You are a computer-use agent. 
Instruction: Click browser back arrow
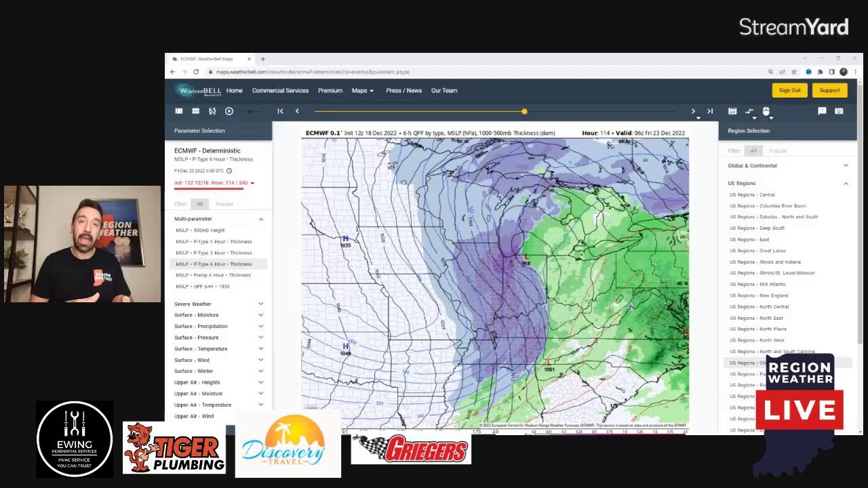(173, 72)
